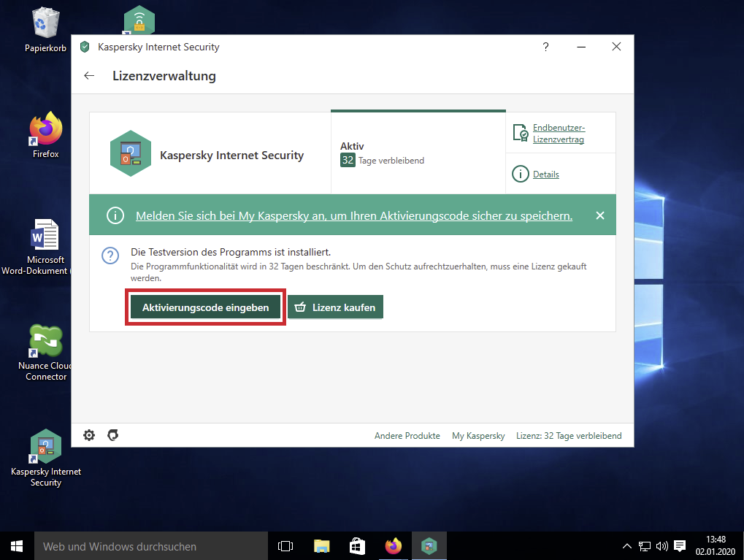
Task: Click Kaspersky taskbar button
Action: [429, 546]
